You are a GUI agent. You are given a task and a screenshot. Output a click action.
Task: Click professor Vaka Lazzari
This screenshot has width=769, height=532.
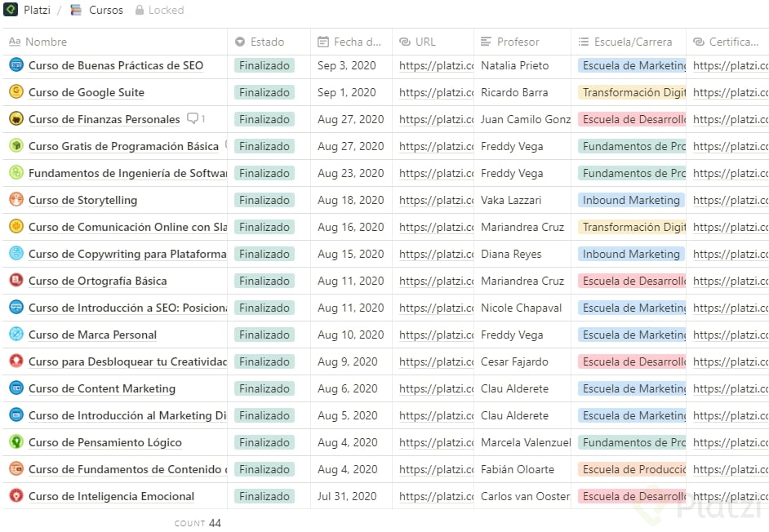point(511,200)
